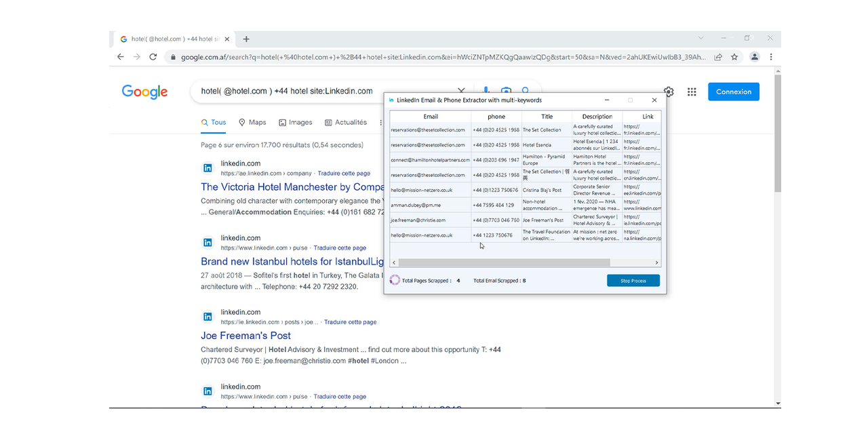
Task: Search by image with the camera icon
Action: coord(506,91)
